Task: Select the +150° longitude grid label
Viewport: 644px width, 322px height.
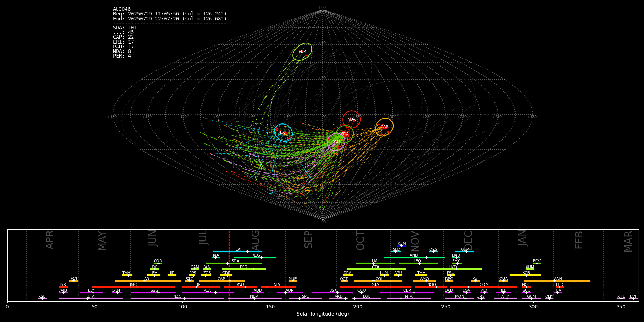Action: click(147, 117)
